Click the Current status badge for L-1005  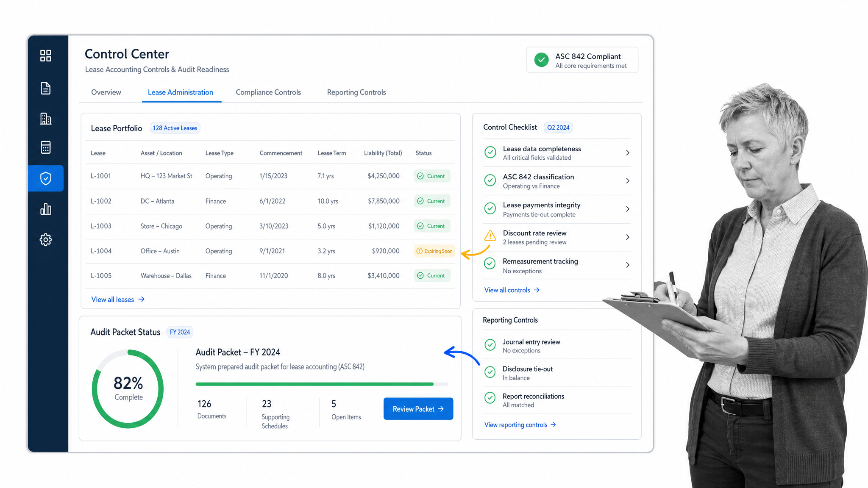pyautogui.click(x=432, y=276)
